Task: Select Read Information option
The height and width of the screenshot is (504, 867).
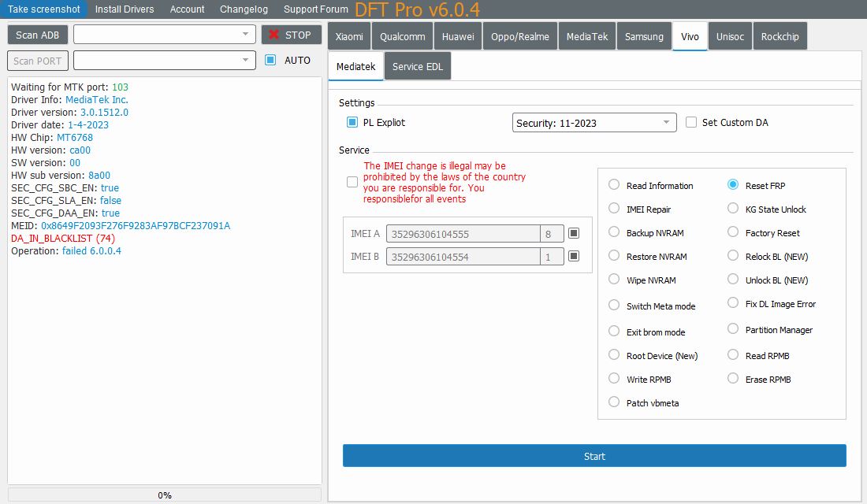Action: [x=614, y=184]
